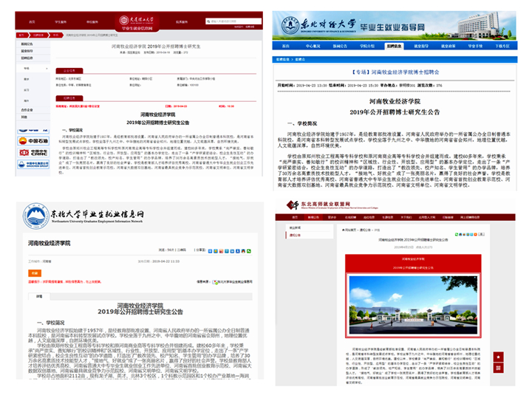
Task: Select 合作企业 in Dalian site left sidebar
Action: (27, 110)
